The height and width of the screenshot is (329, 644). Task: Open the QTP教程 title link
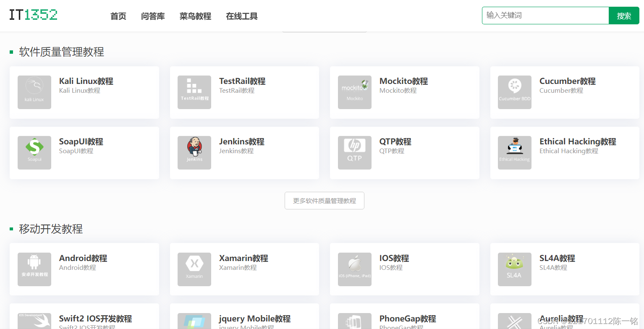(395, 141)
